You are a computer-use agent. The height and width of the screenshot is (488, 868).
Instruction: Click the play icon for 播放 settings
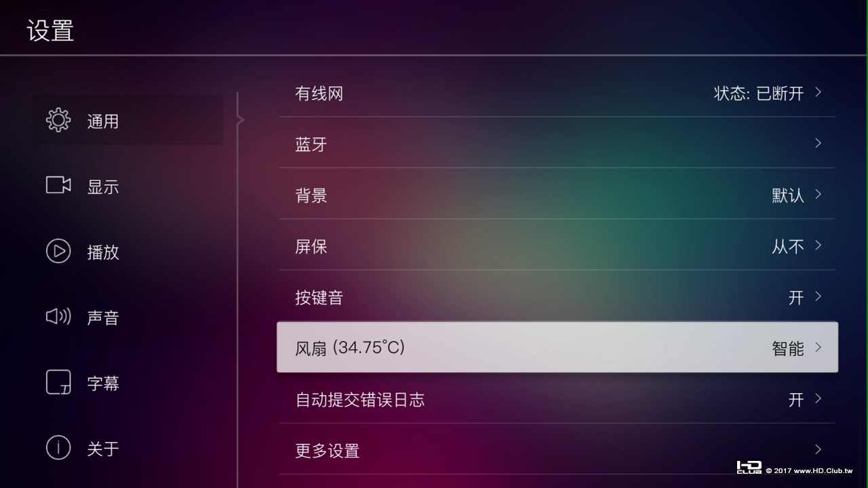[x=58, y=251]
